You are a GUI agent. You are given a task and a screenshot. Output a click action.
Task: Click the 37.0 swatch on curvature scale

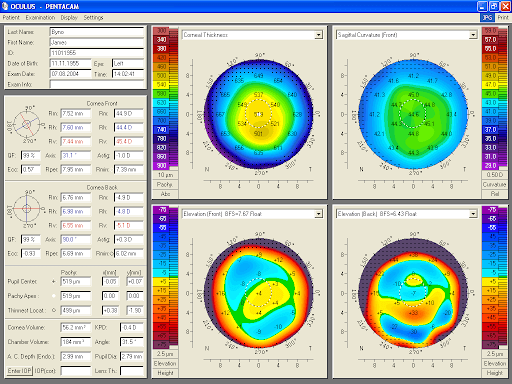491,130
